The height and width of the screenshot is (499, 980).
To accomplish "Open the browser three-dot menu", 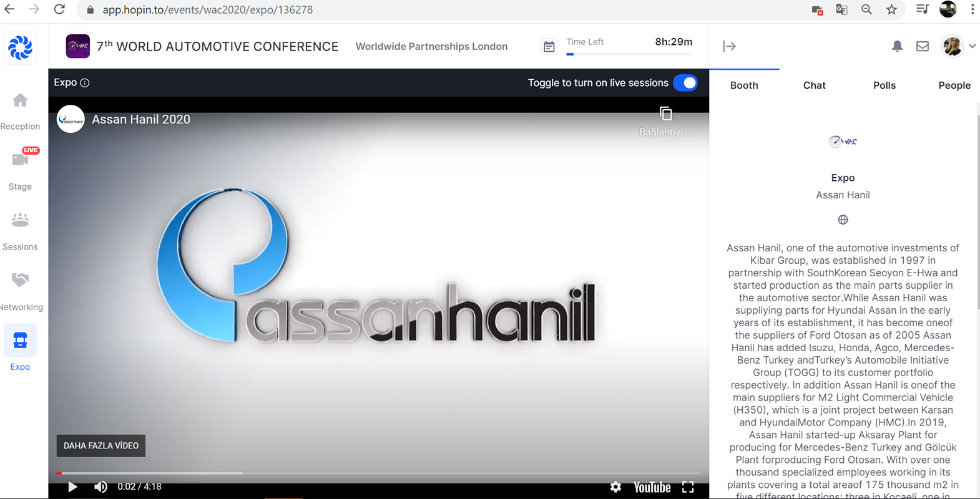I will [x=972, y=9].
